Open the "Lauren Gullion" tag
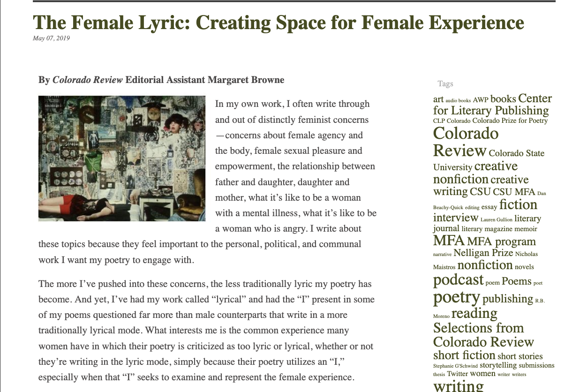Screen dimensions: 587x392 (496, 219)
